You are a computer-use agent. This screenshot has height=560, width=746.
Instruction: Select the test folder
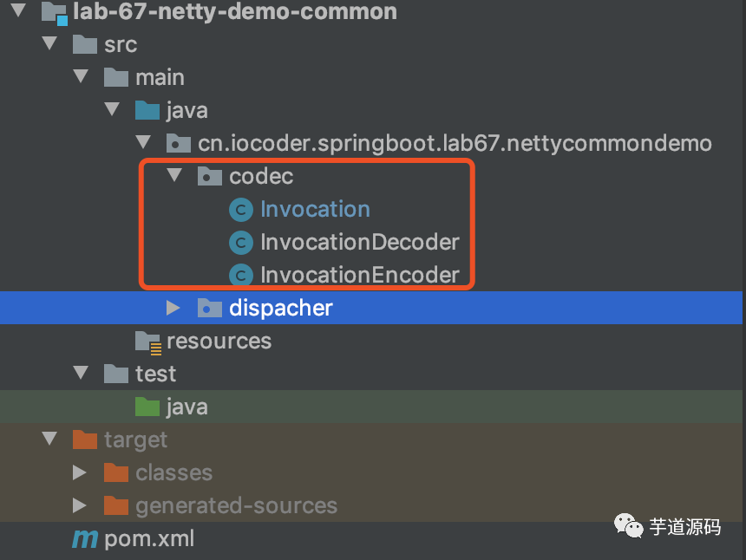pyautogui.click(x=155, y=374)
